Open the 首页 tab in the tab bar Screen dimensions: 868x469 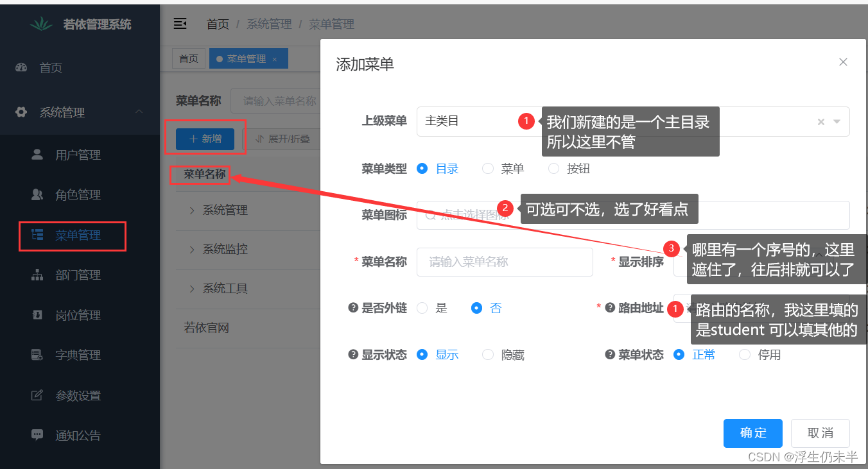(189, 58)
